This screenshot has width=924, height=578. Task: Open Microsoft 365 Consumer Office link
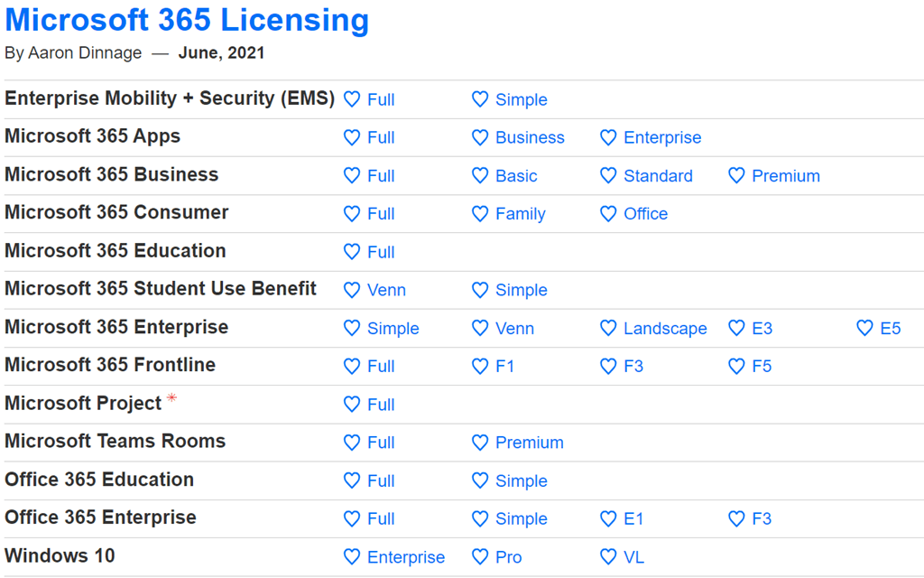point(645,214)
